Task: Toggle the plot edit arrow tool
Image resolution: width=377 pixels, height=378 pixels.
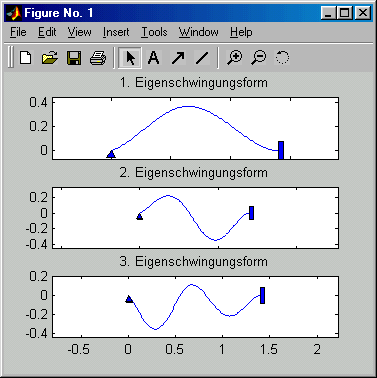Action: coord(130,58)
